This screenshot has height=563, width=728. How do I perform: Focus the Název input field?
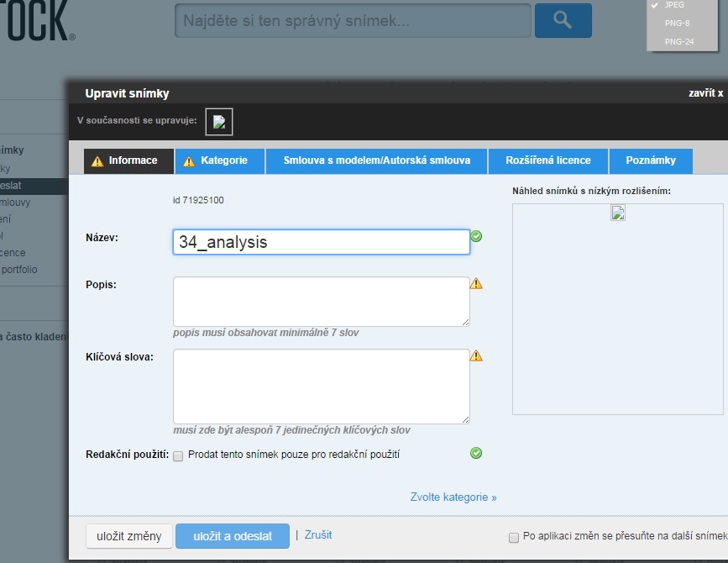(x=322, y=242)
